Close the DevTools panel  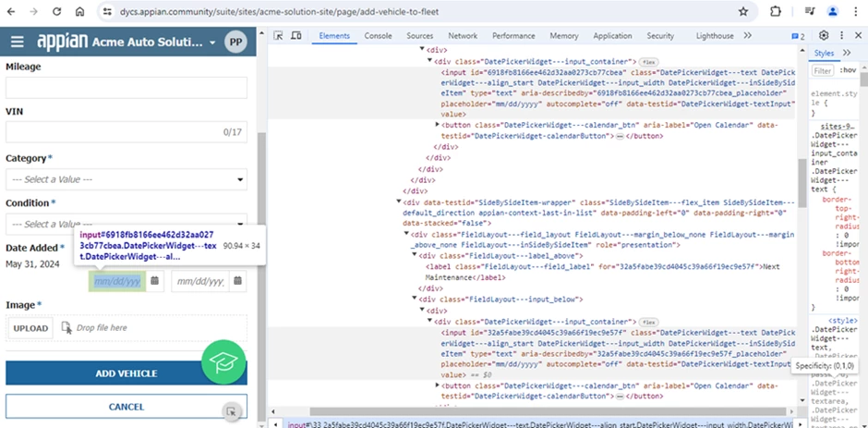858,35
